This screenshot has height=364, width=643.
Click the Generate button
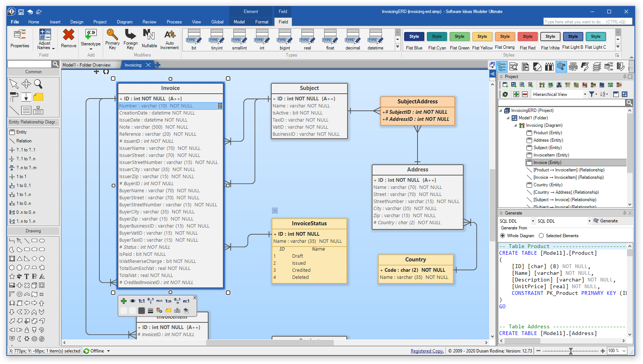609,221
